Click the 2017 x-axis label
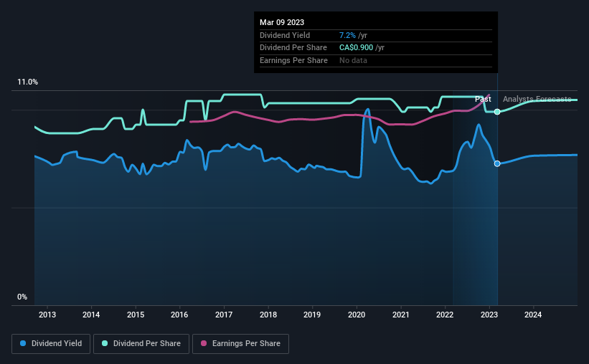Image resolution: width=589 pixels, height=364 pixels. tap(224, 315)
